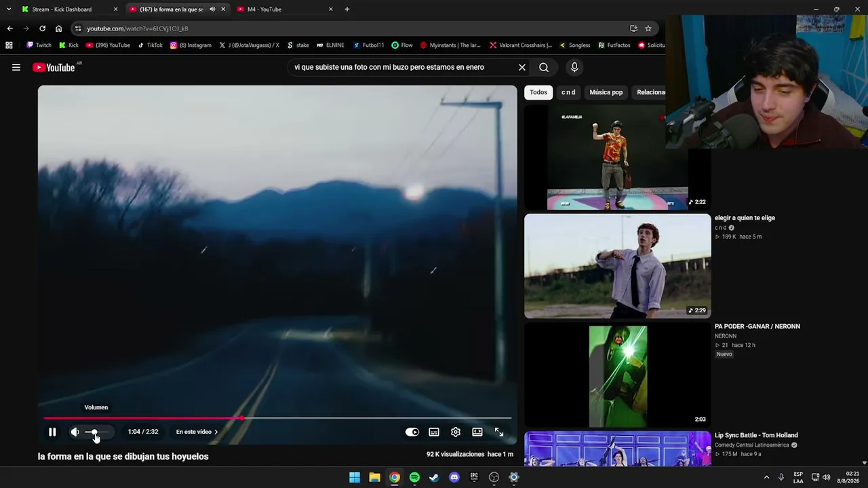Open the Windows Start menu
Image resolution: width=868 pixels, height=488 pixels.
[355, 477]
